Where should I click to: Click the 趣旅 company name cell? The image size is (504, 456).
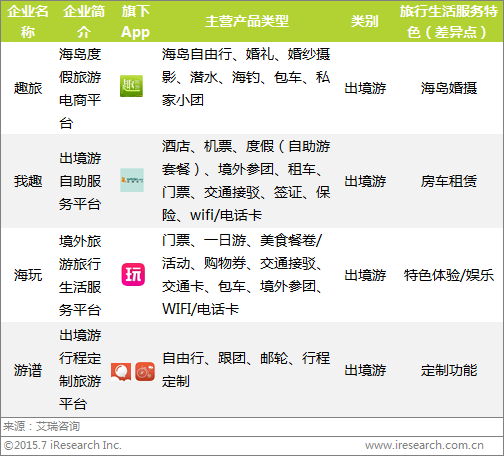(x=28, y=88)
